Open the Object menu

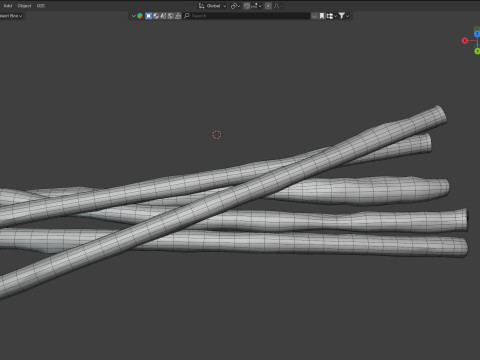[x=24, y=6]
